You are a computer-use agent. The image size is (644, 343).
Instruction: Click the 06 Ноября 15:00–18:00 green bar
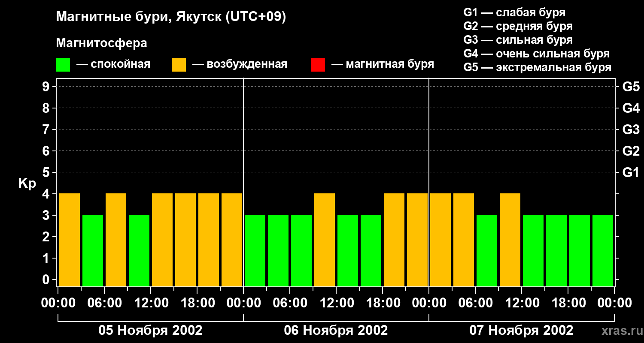coord(371,250)
